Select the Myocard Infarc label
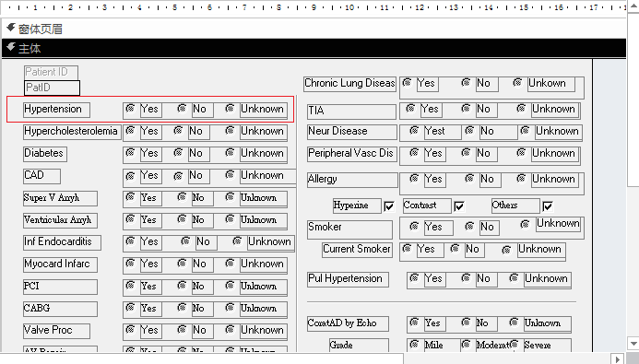 pyautogui.click(x=60, y=264)
